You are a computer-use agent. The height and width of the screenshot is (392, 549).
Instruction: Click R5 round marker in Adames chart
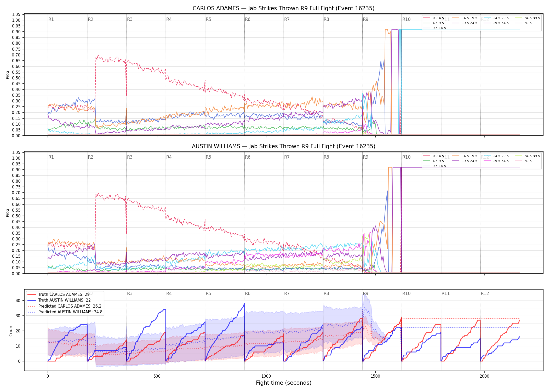[208, 19]
